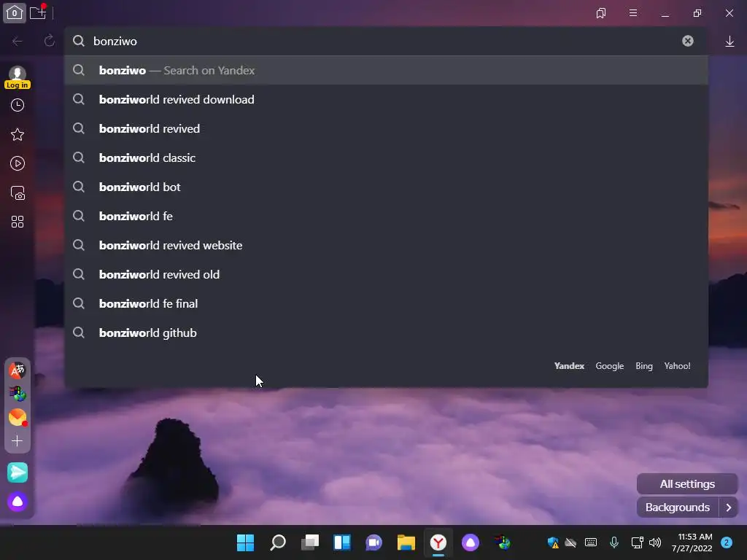Click inside the bonziwo address bar

[386, 42]
